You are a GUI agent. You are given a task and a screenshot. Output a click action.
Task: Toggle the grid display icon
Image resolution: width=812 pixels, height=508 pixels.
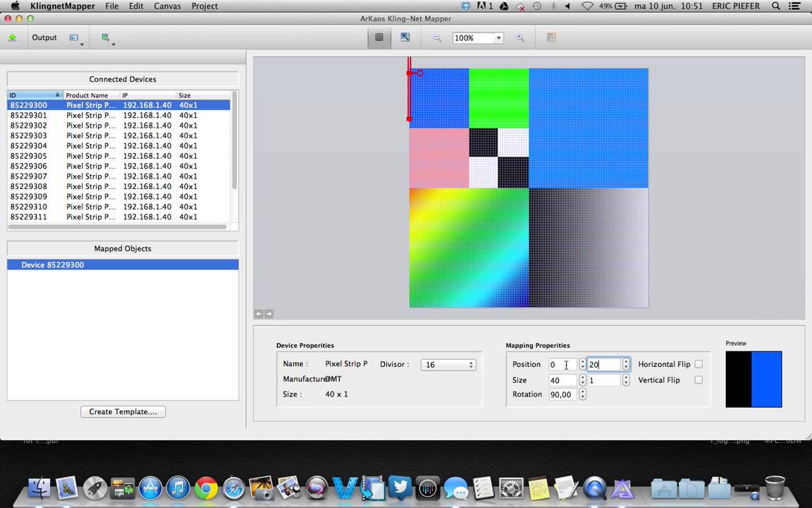pos(379,37)
